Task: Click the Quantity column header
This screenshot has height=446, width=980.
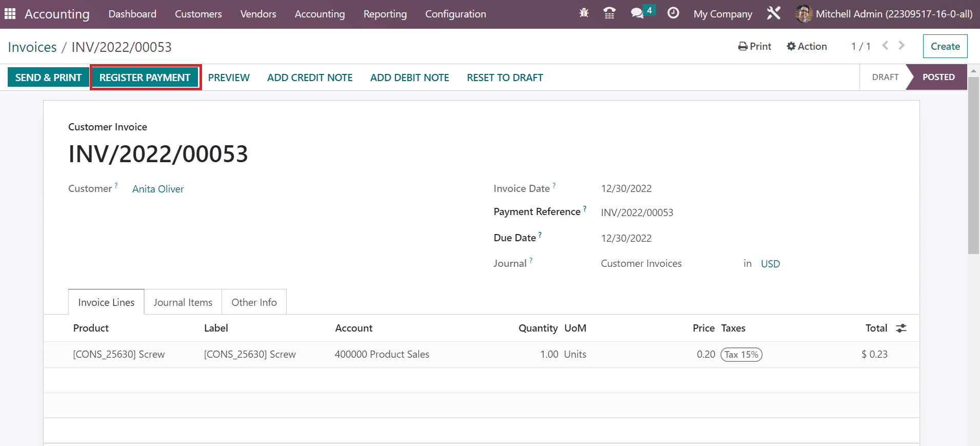Action: coord(538,328)
